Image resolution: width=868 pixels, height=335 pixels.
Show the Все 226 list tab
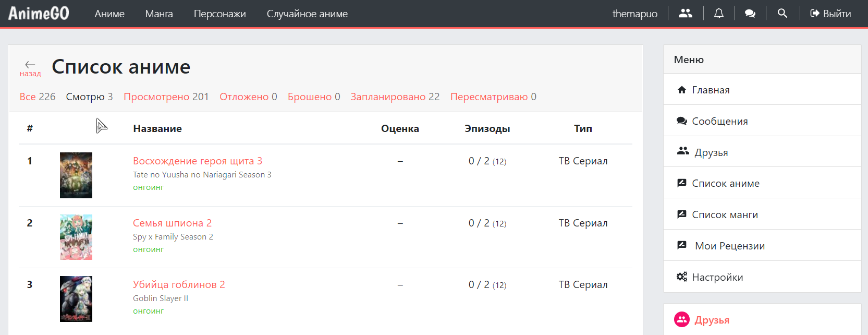pyautogui.click(x=38, y=97)
